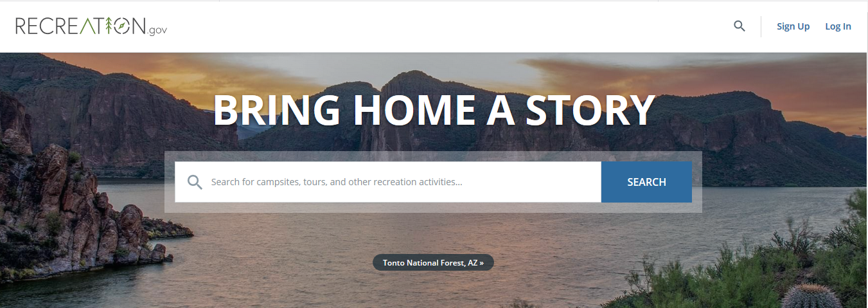The width and height of the screenshot is (868, 308).
Task: Open the Tonto National Forest, AZ link
Action: tap(433, 263)
